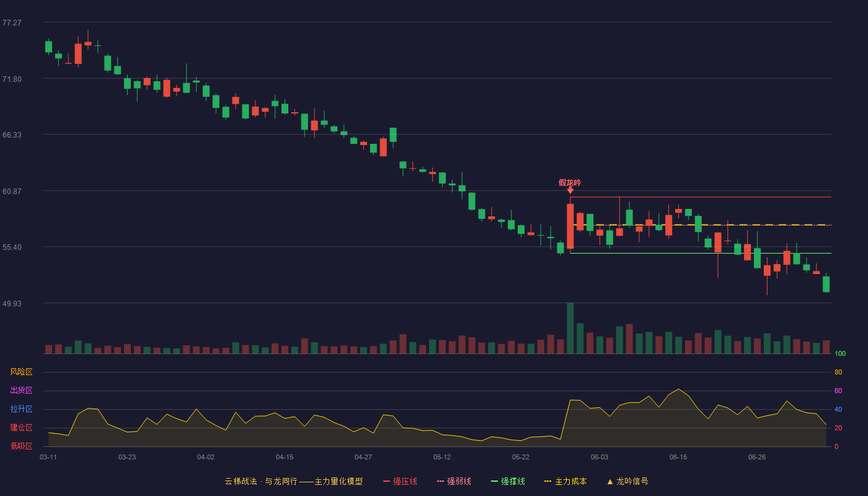Click the 40 indicator scale label
868x496 pixels.
838,409
